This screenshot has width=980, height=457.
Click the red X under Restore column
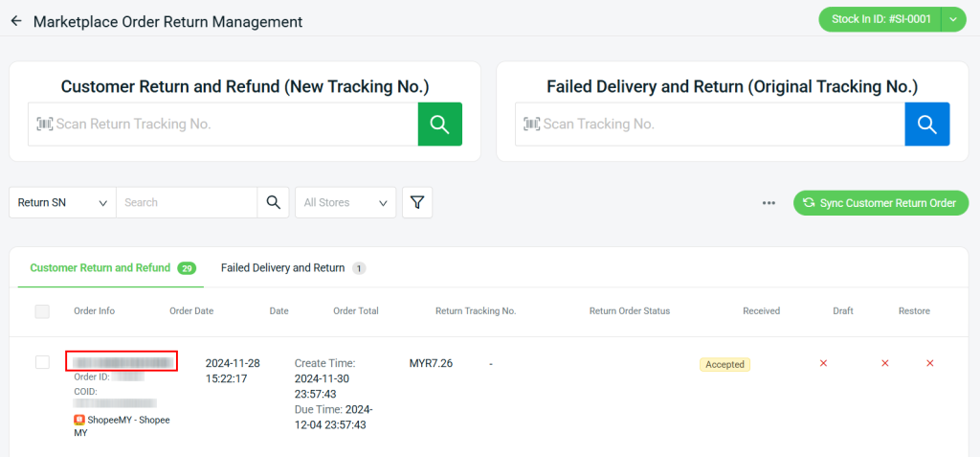[x=929, y=363]
